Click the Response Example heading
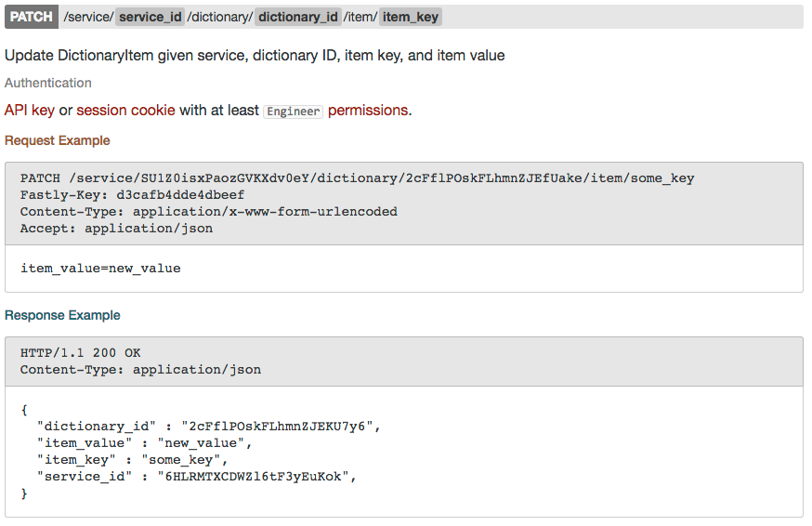The width and height of the screenshot is (812, 526). [62, 315]
